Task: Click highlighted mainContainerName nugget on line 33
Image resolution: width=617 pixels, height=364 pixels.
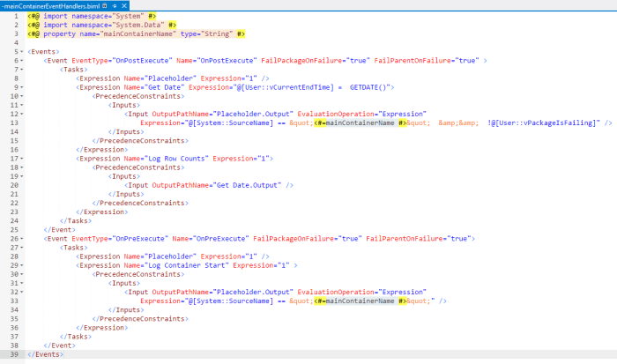Action: 360,301
